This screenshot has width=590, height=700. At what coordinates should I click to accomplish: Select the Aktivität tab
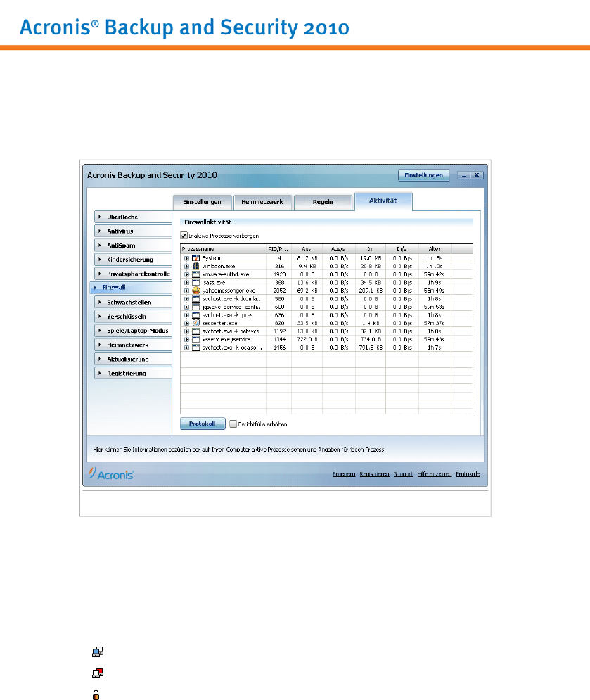click(383, 201)
